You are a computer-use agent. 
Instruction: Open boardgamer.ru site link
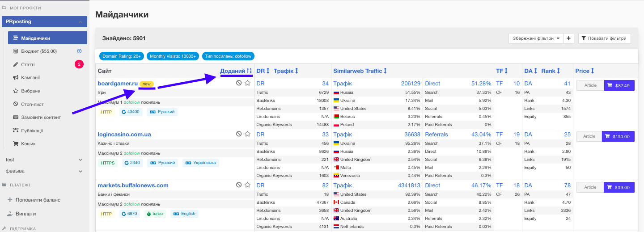[118, 83]
